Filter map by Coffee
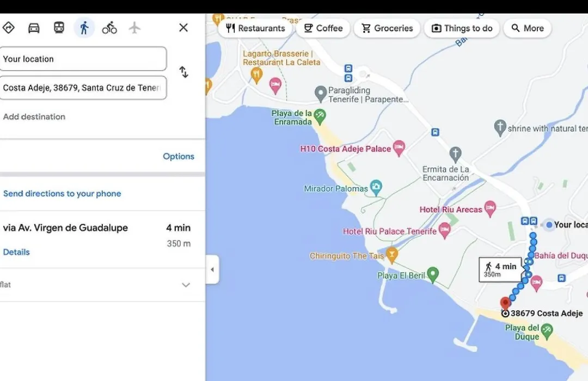 (x=323, y=28)
